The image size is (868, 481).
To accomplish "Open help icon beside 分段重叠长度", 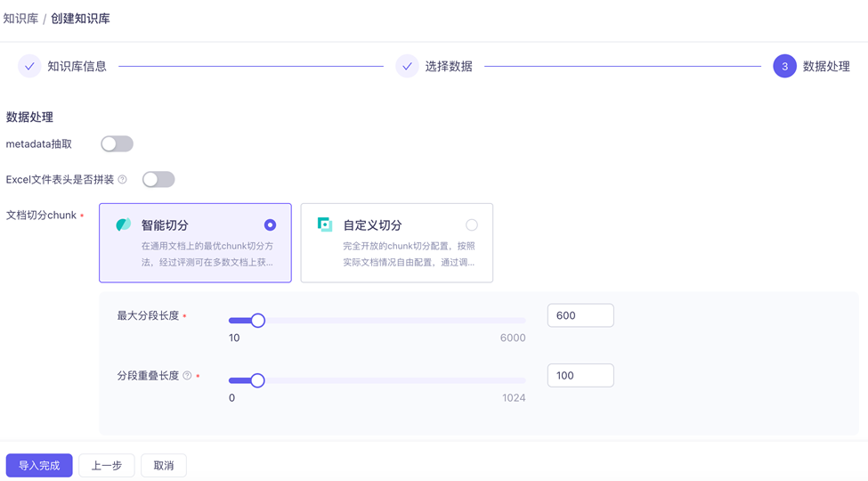I will point(187,376).
